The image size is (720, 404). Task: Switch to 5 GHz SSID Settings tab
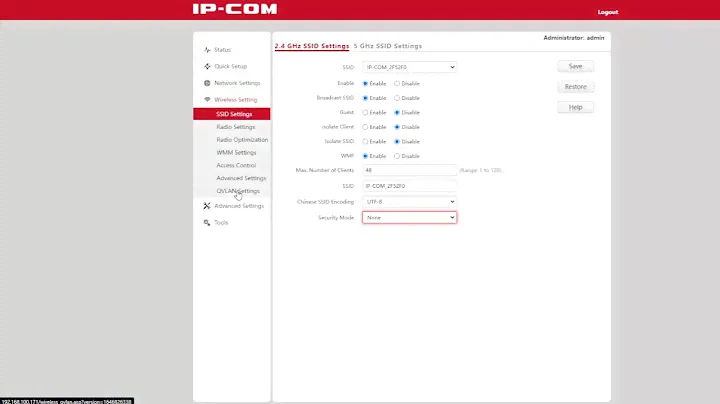pyautogui.click(x=388, y=46)
